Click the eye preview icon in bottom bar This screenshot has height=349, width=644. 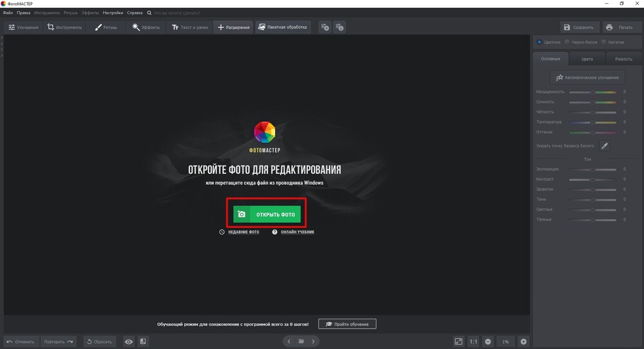129,341
